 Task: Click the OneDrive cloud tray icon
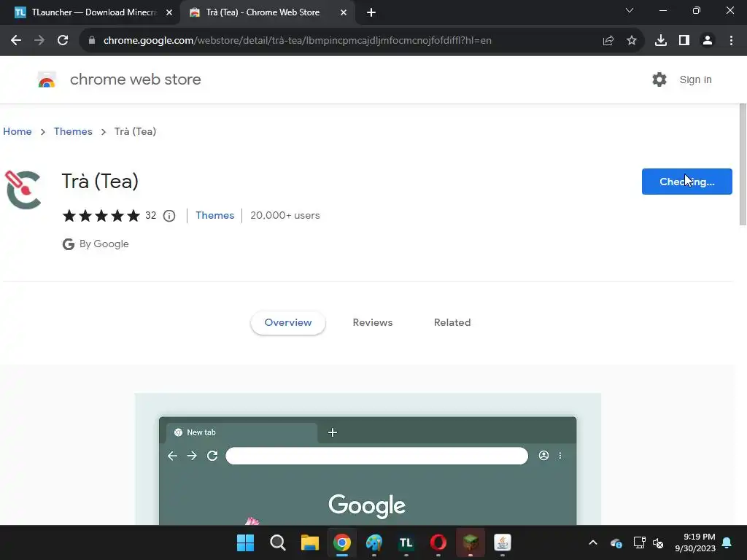point(616,542)
